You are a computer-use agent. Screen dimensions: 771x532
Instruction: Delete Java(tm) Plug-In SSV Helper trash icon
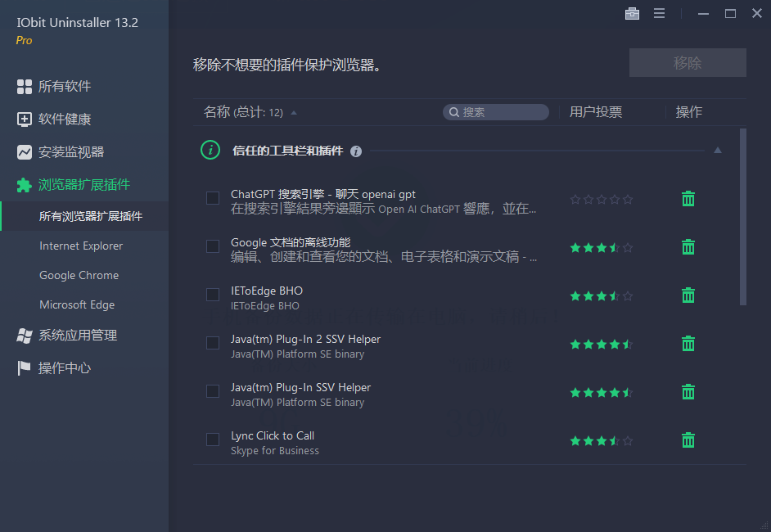[x=688, y=391]
